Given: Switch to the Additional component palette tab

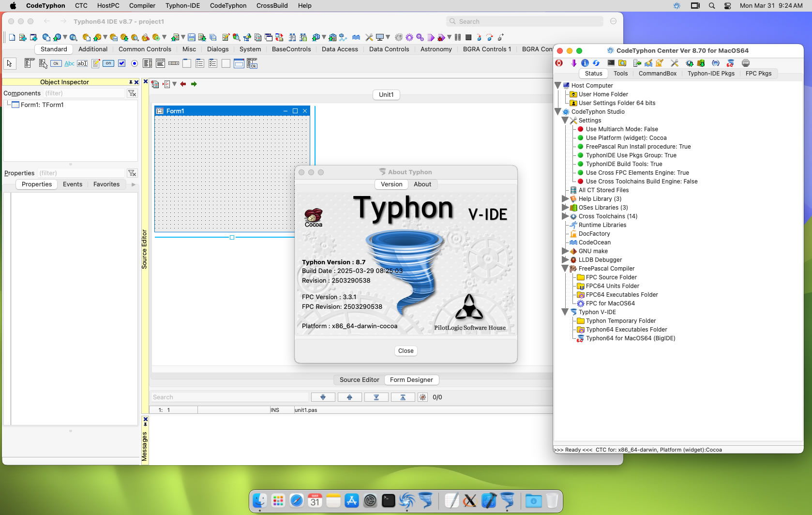Looking at the screenshot, I should pyautogui.click(x=93, y=49).
